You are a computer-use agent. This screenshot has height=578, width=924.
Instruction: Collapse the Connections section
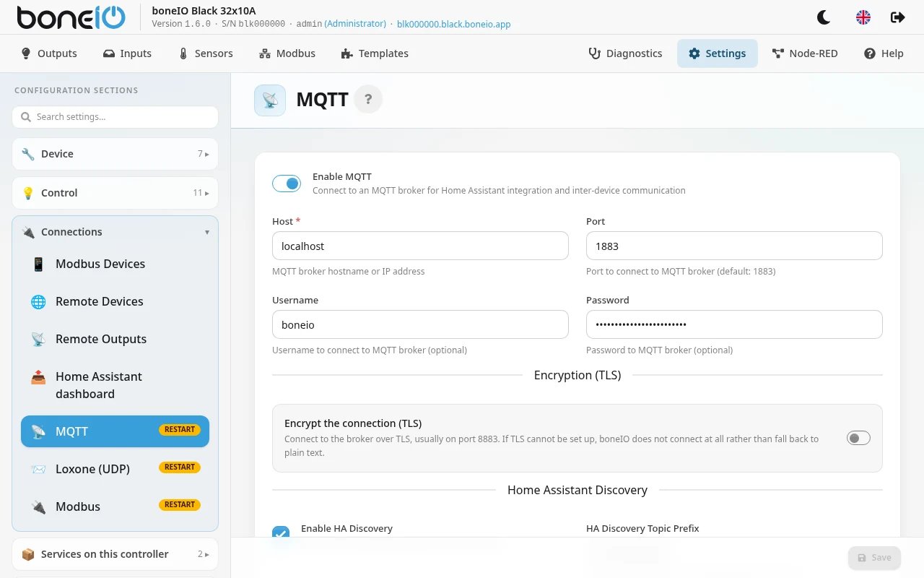[115, 232]
